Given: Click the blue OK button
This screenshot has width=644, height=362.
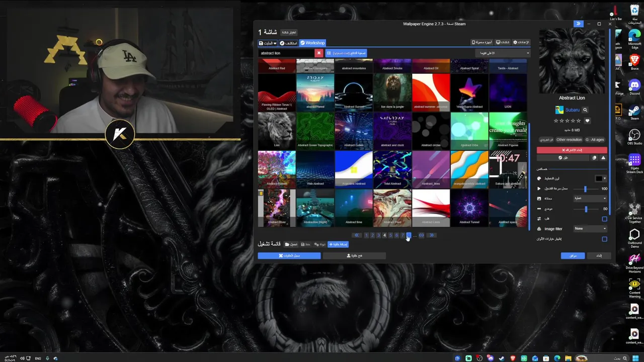Looking at the screenshot, I should click(573, 256).
